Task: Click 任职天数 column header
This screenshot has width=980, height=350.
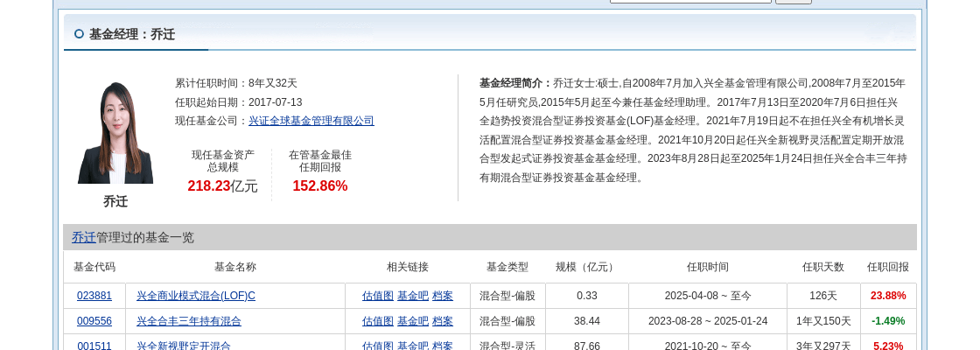Action: pyautogui.click(x=823, y=267)
